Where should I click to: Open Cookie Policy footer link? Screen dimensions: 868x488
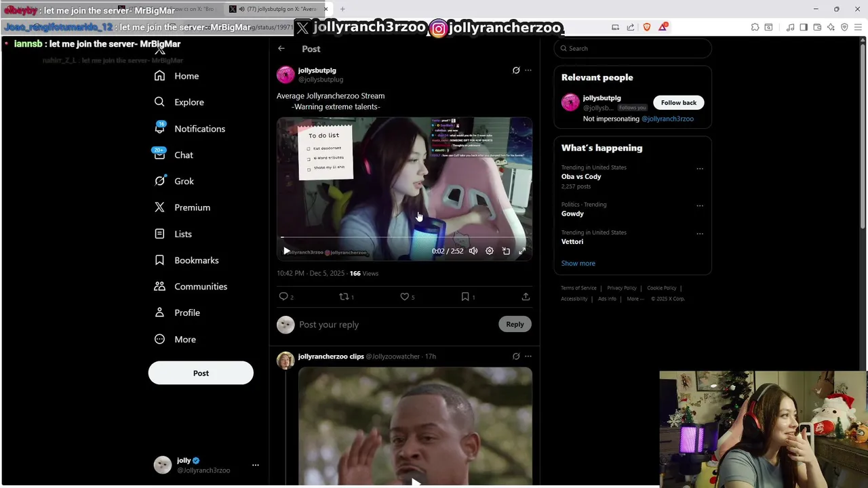point(662,288)
